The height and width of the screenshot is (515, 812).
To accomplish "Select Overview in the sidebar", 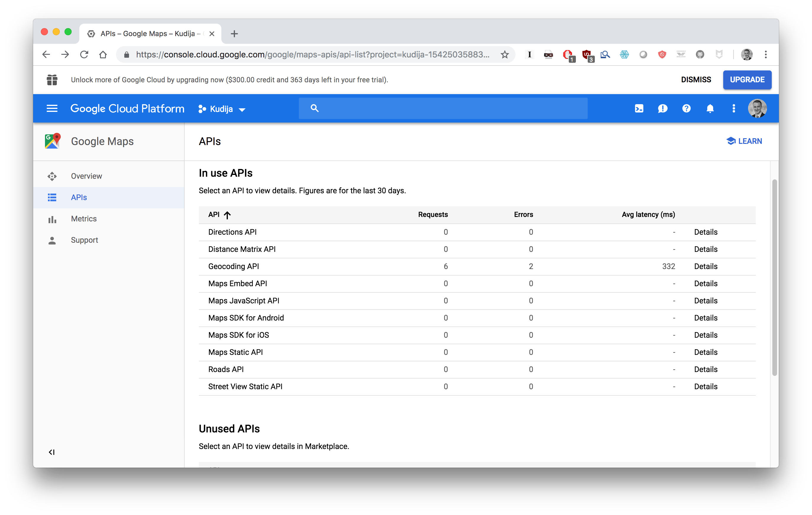I will (86, 176).
